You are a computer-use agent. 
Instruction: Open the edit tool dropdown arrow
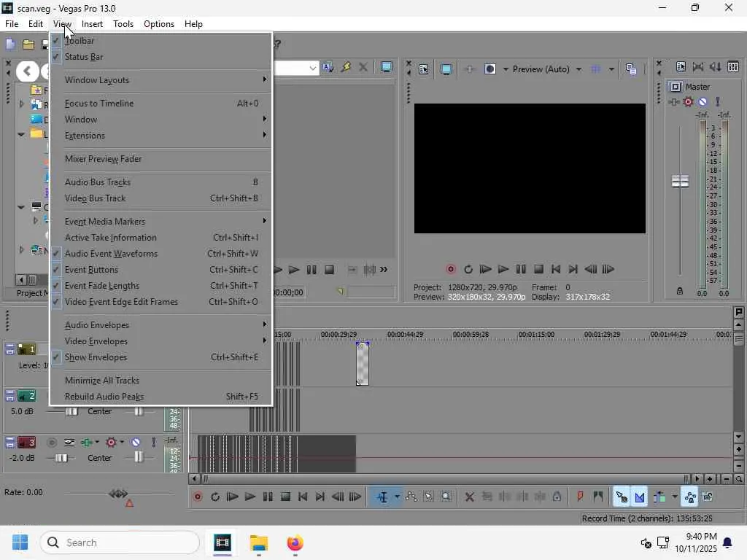[x=397, y=497]
